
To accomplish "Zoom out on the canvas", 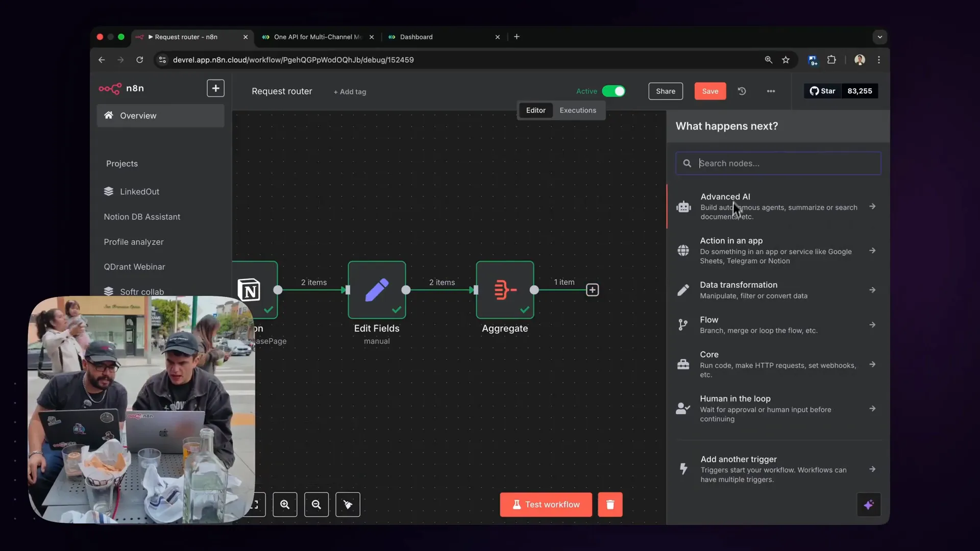I will (316, 505).
